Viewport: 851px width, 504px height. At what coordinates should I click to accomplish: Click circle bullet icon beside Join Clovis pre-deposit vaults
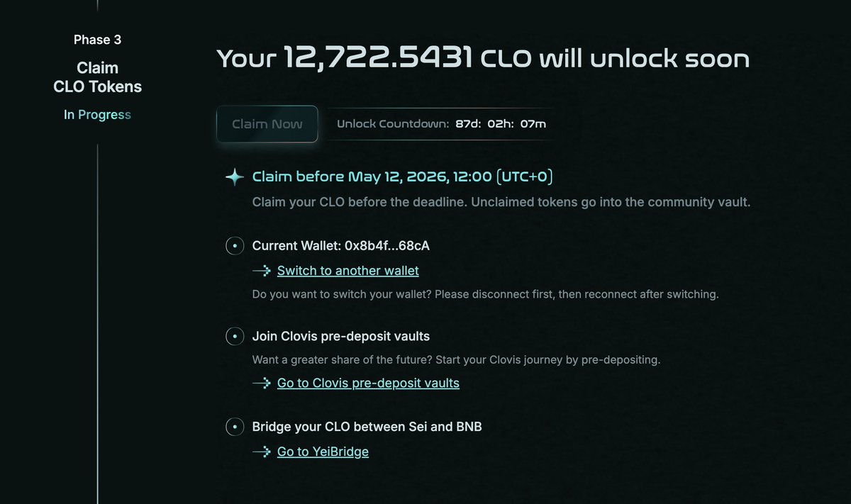pyautogui.click(x=235, y=336)
